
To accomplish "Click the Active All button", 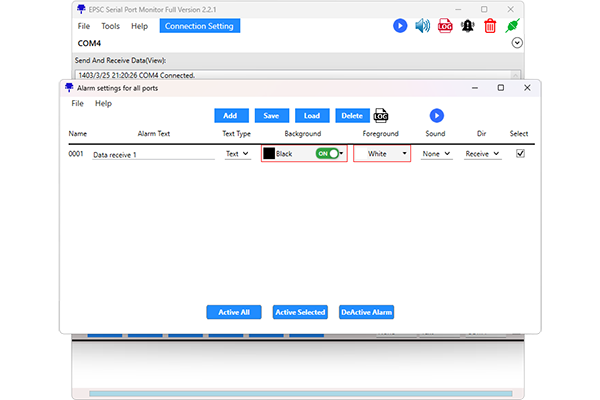I will pyautogui.click(x=234, y=312).
